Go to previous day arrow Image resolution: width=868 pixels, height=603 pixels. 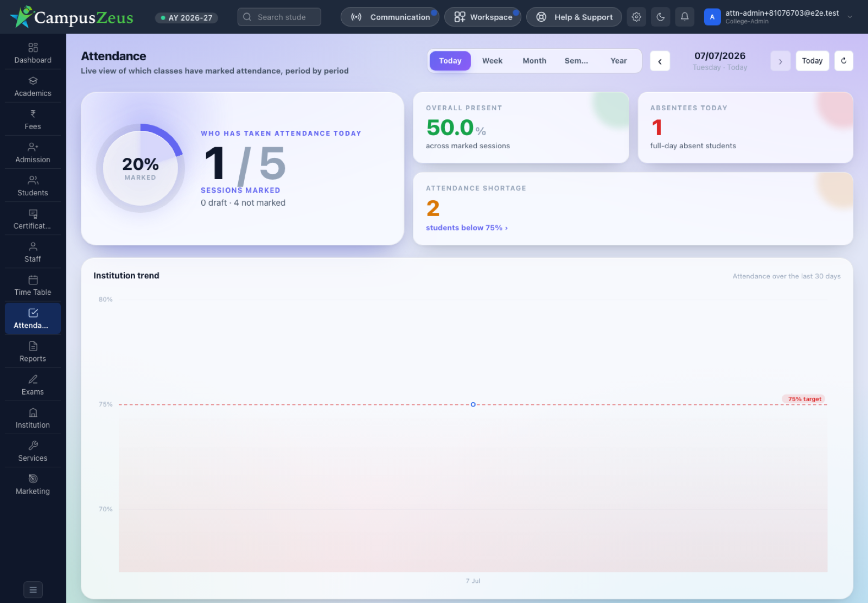(x=660, y=61)
